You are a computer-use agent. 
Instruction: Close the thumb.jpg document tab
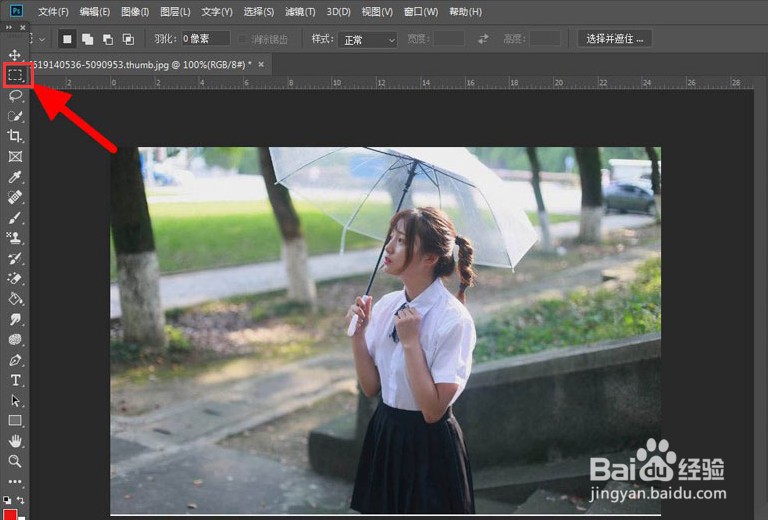pyautogui.click(x=261, y=64)
